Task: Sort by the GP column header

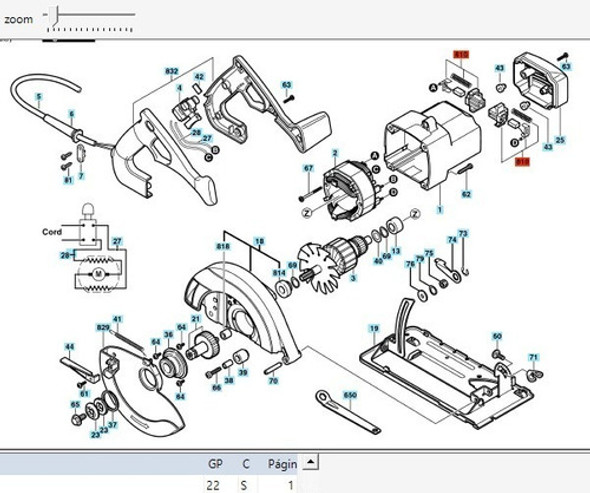Action: [x=215, y=464]
